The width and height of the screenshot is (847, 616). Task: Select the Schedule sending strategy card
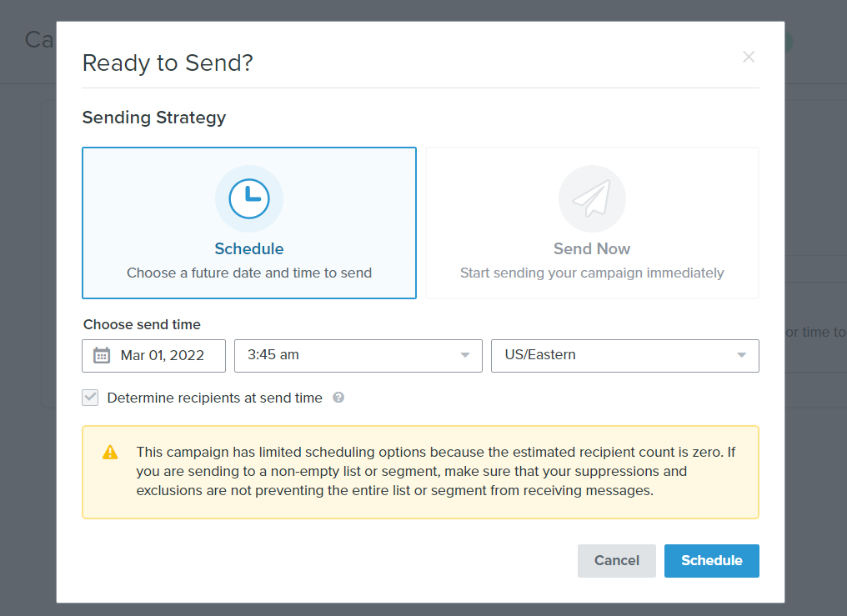[x=249, y=223]
